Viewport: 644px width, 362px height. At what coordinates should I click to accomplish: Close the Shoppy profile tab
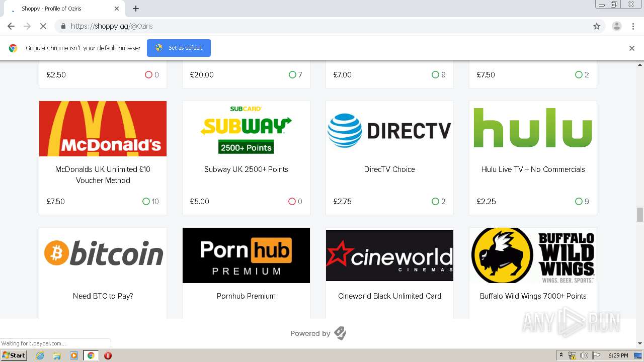tap(117, 9)
